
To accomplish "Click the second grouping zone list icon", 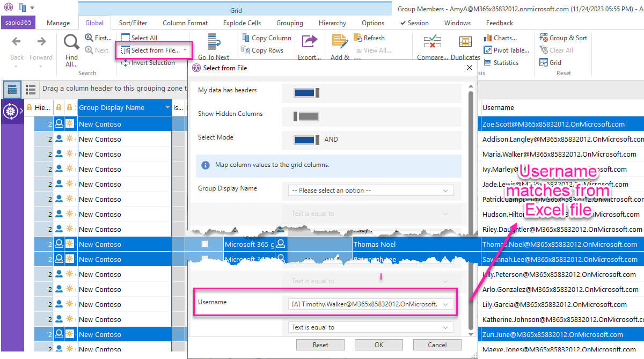I will 31,89.
